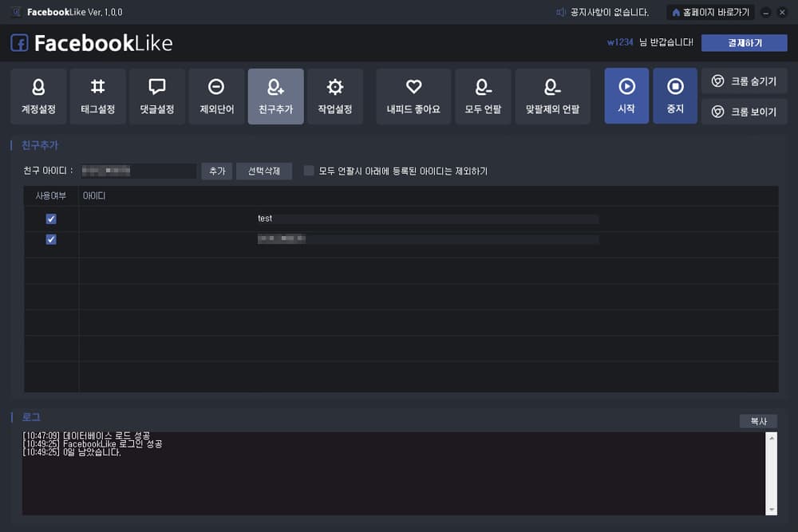
Task: Click the Facebook logo icon
Action: pos(19,43)
